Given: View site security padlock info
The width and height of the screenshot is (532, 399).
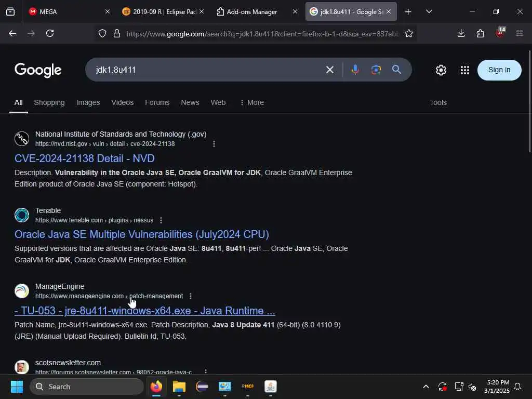Looking at the screenshot, I should coord(117,33).
